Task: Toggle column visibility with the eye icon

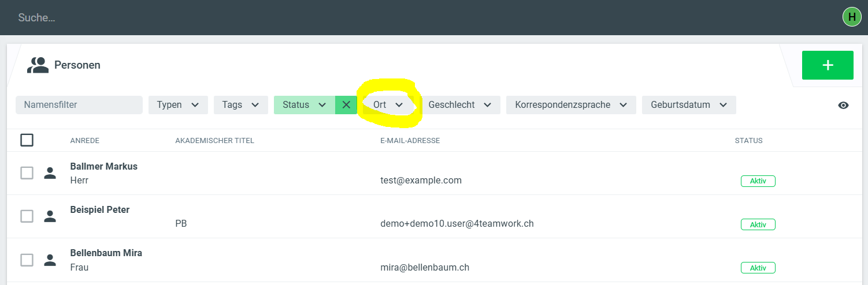Action: (x=843, y=105)
